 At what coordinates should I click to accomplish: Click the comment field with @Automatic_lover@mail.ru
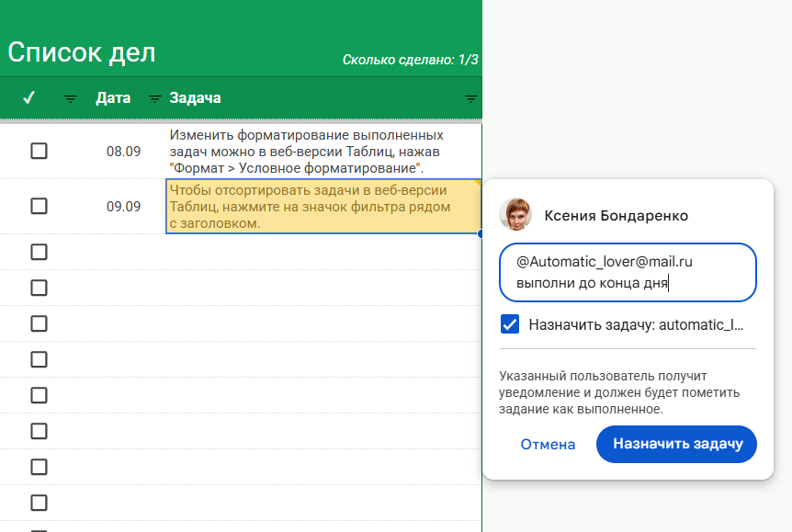[628, 272]
